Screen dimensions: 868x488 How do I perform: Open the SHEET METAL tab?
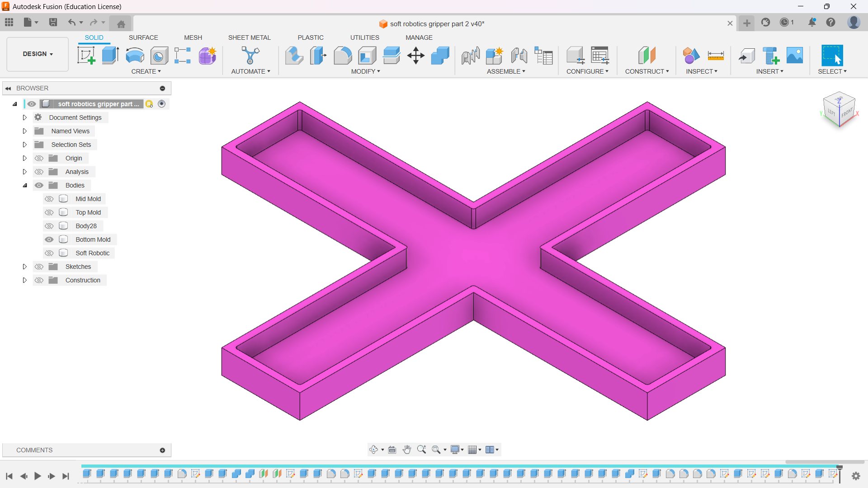(249, 38)
